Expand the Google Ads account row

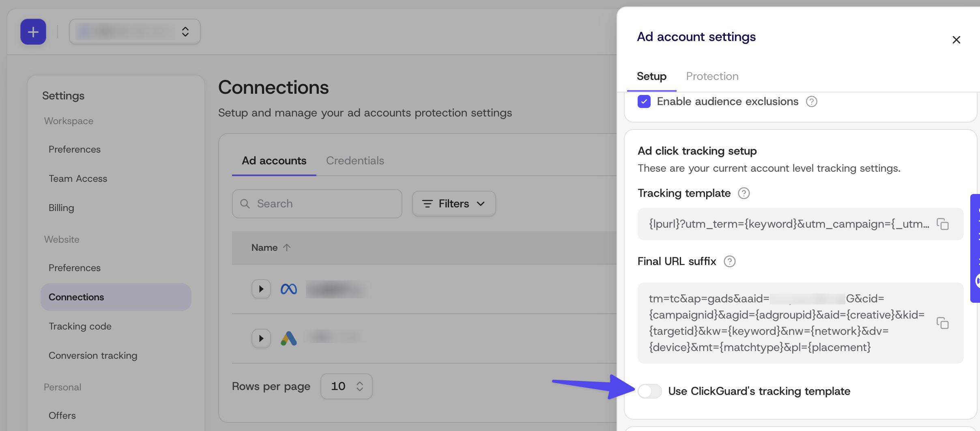click(x=261, y=338)
